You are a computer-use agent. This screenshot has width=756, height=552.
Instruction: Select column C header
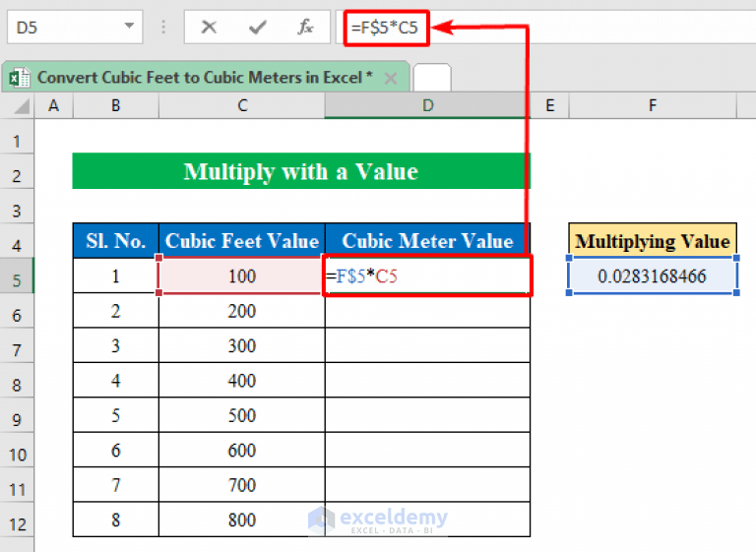(242, 105)
